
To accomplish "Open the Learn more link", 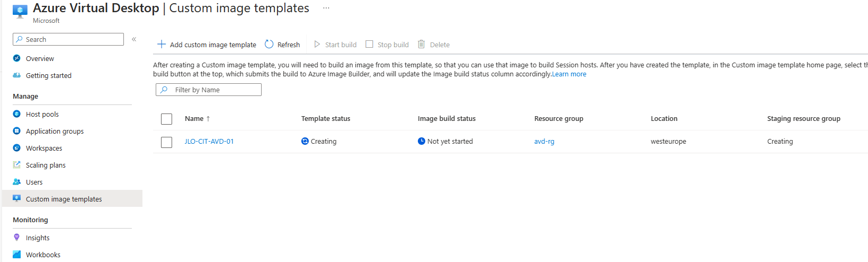I will [x=569, y=74].
